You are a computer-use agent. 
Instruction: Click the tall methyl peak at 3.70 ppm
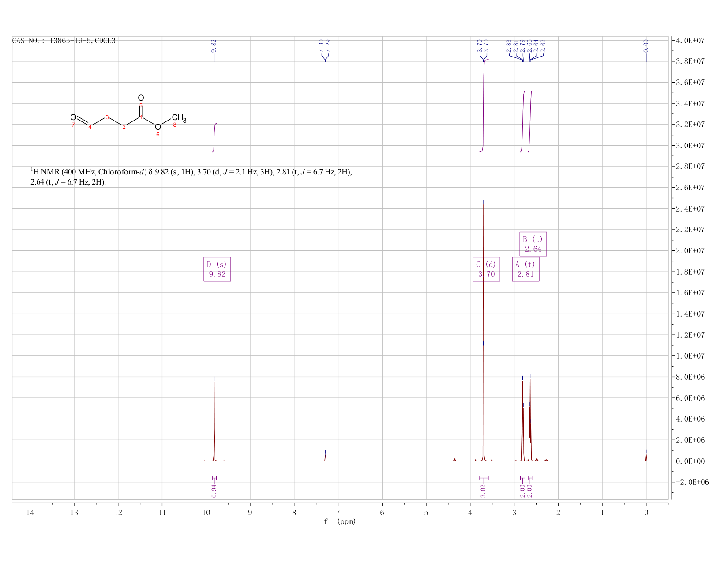[x=484, y=331]
